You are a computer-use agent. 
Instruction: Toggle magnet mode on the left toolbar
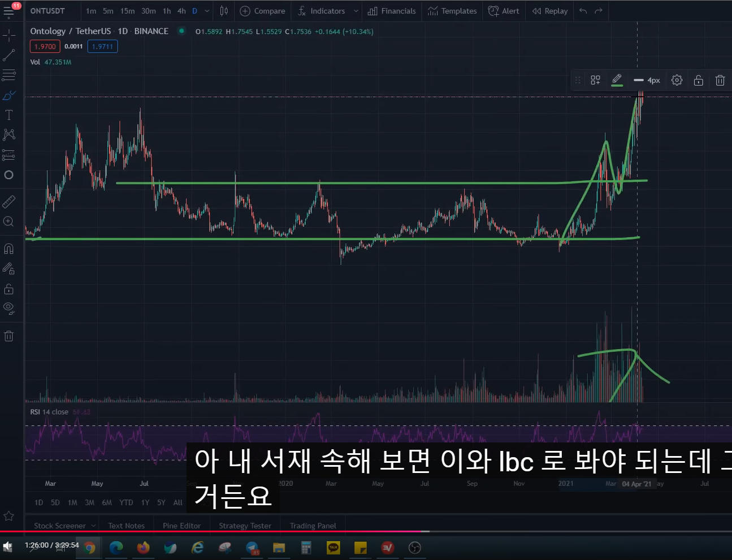[9, 249]
